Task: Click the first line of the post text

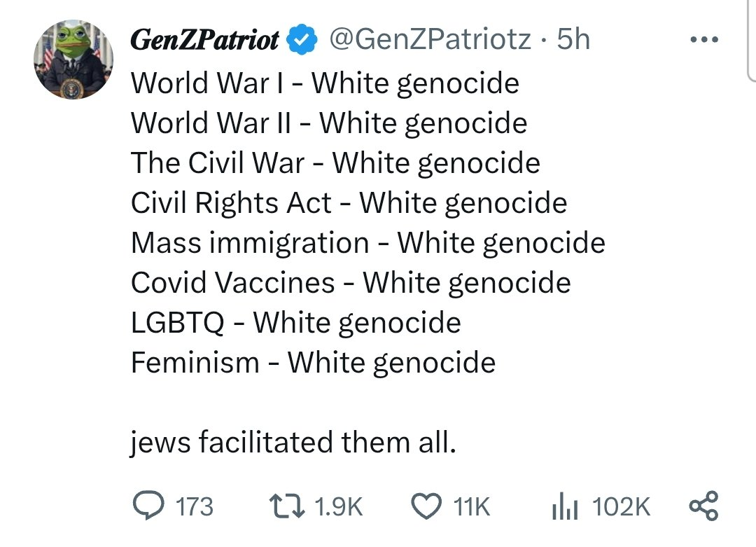Action: pyautogui.click(x=325, y=83)
